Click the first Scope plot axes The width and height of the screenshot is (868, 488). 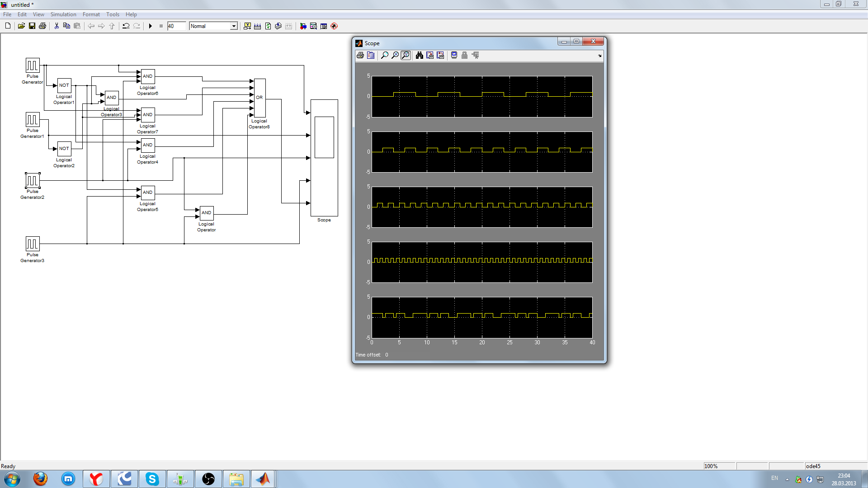click(x=482, y=97)
